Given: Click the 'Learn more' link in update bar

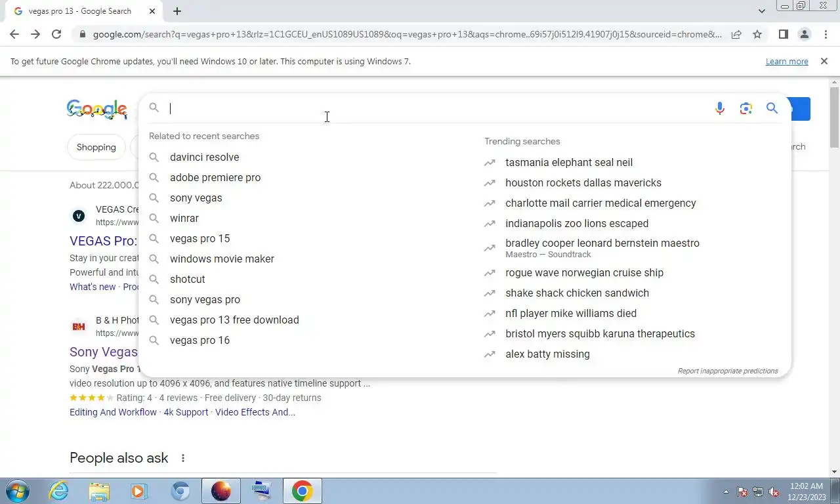Looking at the screenshot, I should (787, 61).
